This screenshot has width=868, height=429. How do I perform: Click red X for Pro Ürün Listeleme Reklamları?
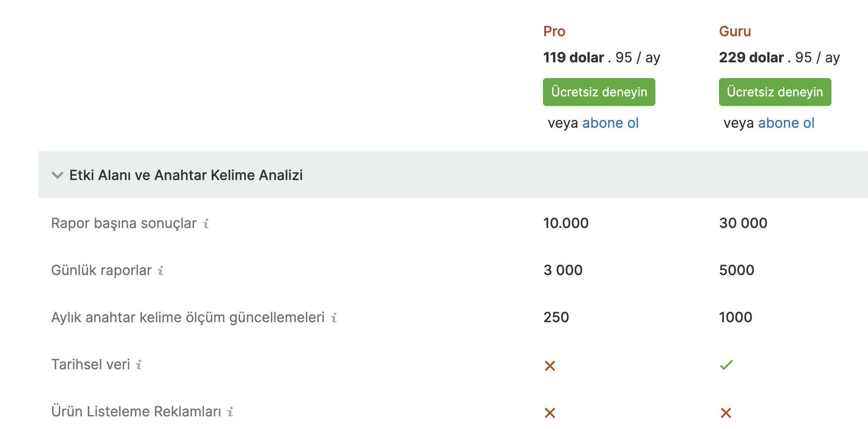[x=550, y=412]
